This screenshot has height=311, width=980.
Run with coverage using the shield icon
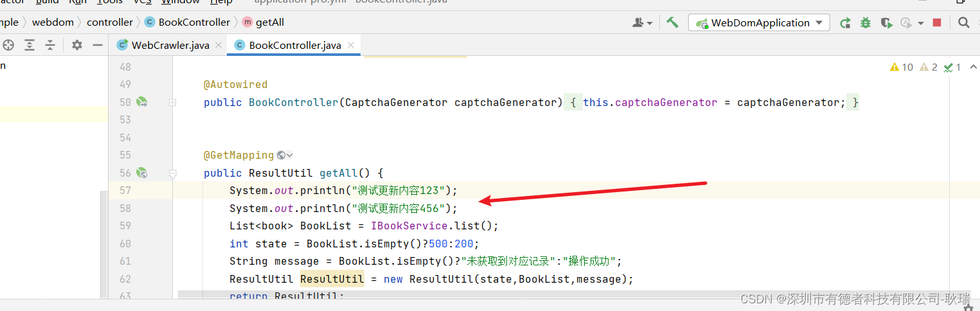[886, 22]
